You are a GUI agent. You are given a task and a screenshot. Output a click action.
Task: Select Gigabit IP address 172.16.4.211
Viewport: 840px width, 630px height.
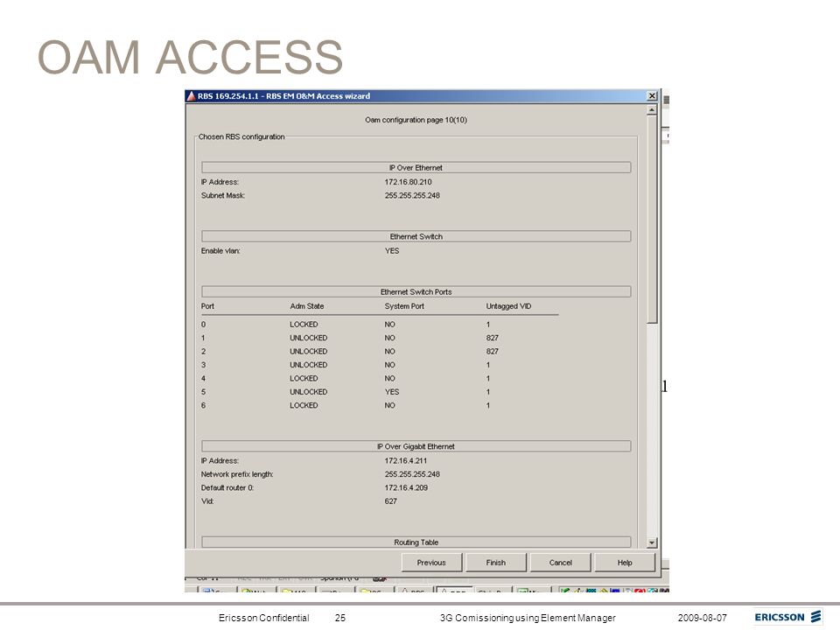[x=405, y=461]
